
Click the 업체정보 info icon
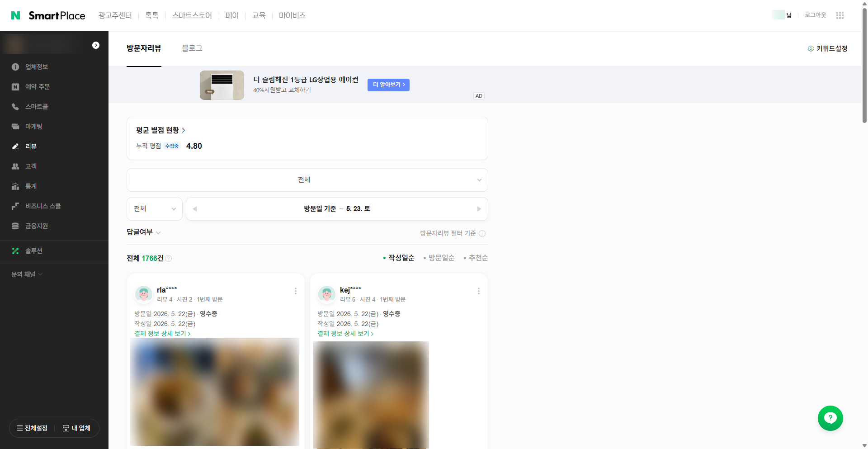(x=15, y=67)
